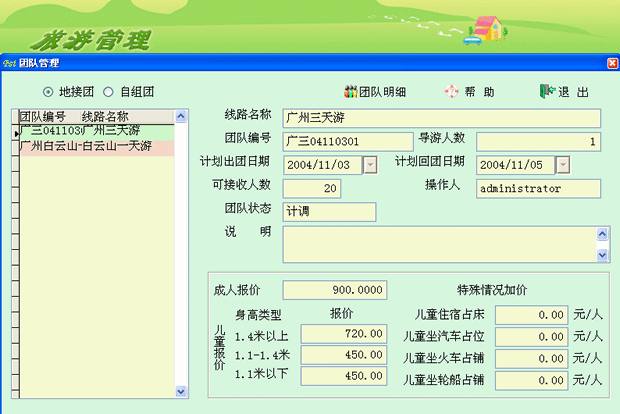This screenshot has height=414, width=620.
Task: Click the 儿童住宿占床 price field
Action: tap(531, 314)
